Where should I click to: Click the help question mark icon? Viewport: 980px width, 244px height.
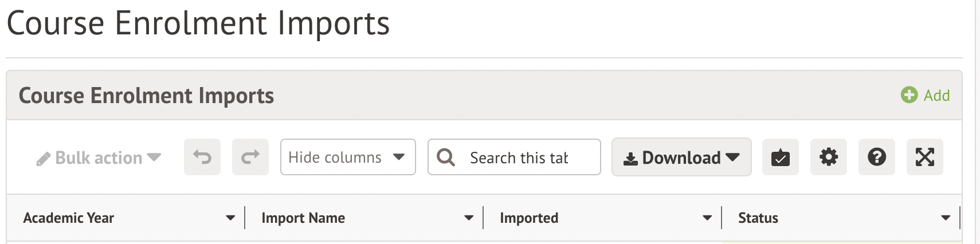[876, 157]
